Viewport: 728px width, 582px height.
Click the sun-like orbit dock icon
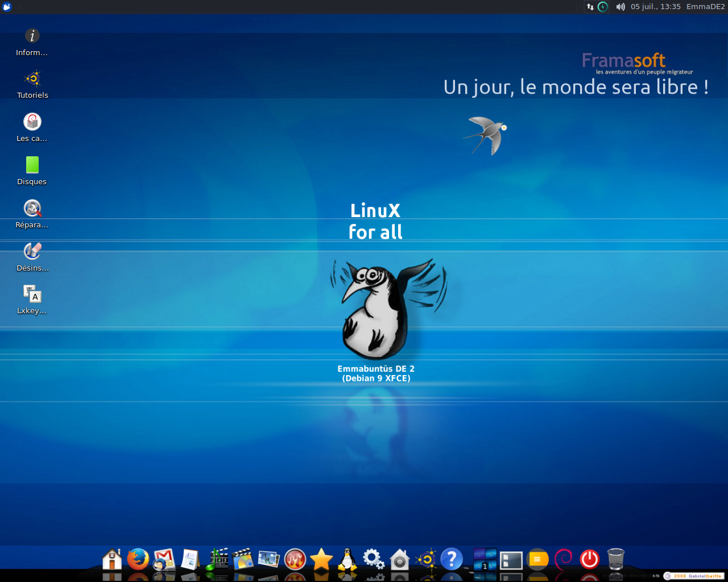tap(426, 559)
